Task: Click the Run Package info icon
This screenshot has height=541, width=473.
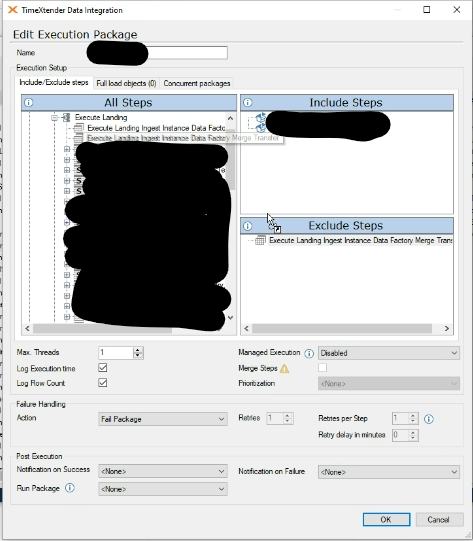Action: point(70,488)
